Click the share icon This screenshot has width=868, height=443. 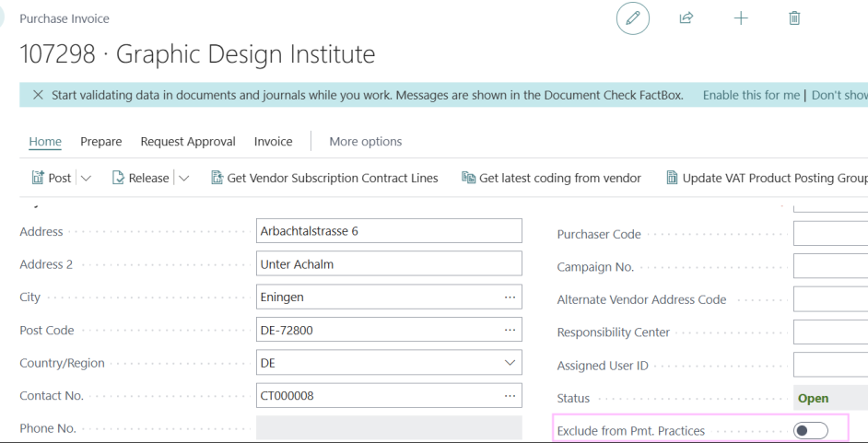pos(686,18)
